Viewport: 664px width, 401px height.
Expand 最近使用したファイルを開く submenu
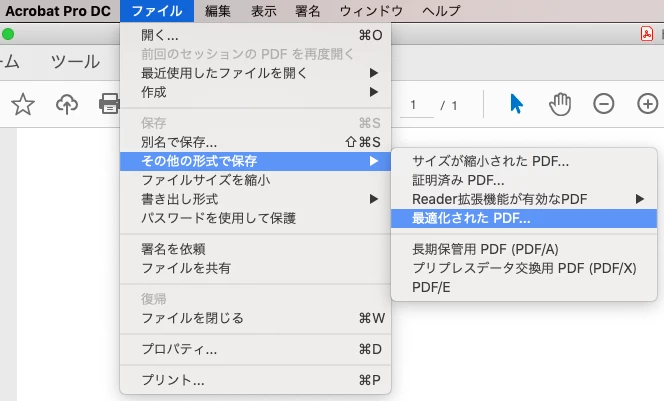pyautogui.click(x=255, y=73)
